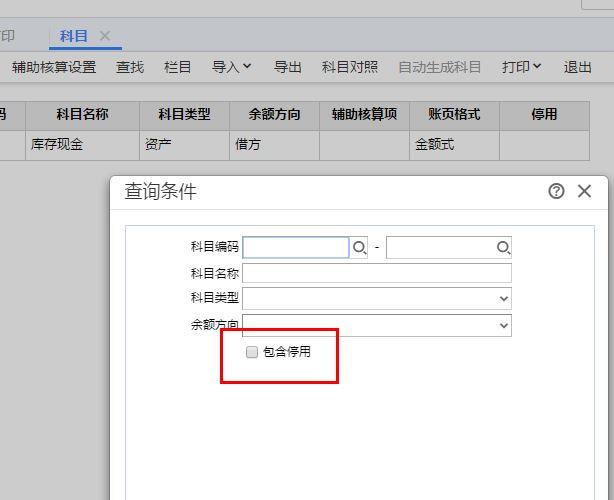Select the 金额式 table cell

[x=454, y=145]
